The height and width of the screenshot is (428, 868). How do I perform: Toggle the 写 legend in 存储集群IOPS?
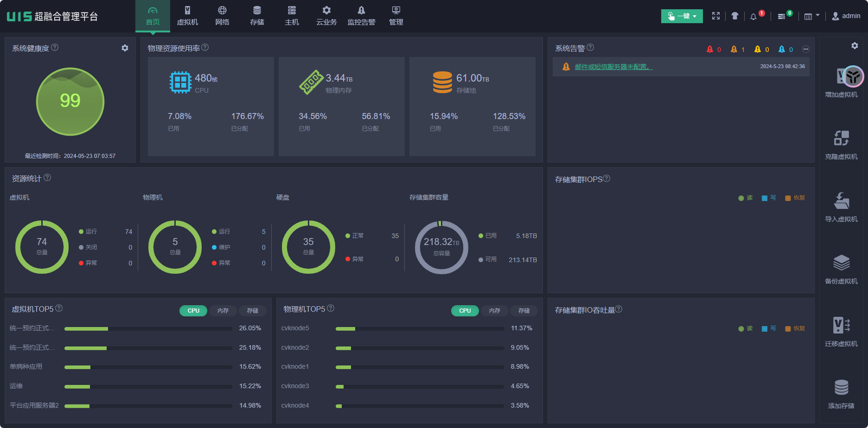pyautogui.click(x=769, y=198)
